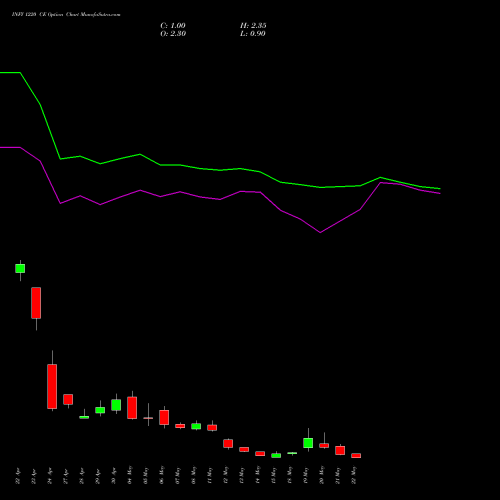Select the 22 May date label
This screenshot has height=500, width=500.
click(354, 476)
